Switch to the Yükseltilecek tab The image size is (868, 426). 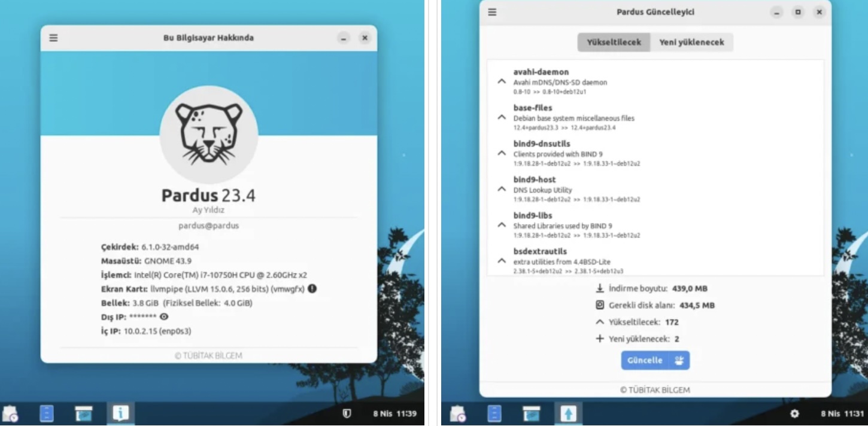614,42
